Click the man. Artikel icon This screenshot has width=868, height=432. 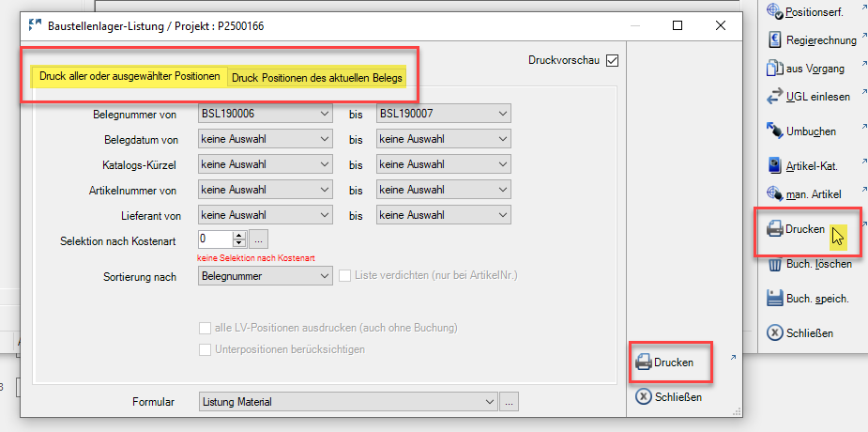point(774,193)
